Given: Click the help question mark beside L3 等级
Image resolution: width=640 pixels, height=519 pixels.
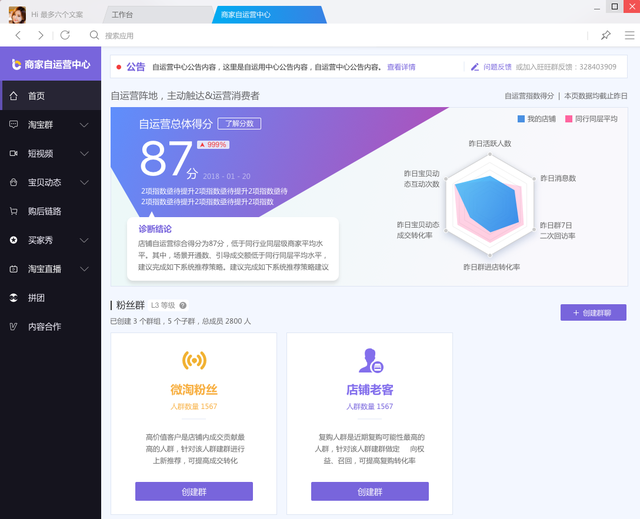Looking at the screenshot, I should (183, 305).
